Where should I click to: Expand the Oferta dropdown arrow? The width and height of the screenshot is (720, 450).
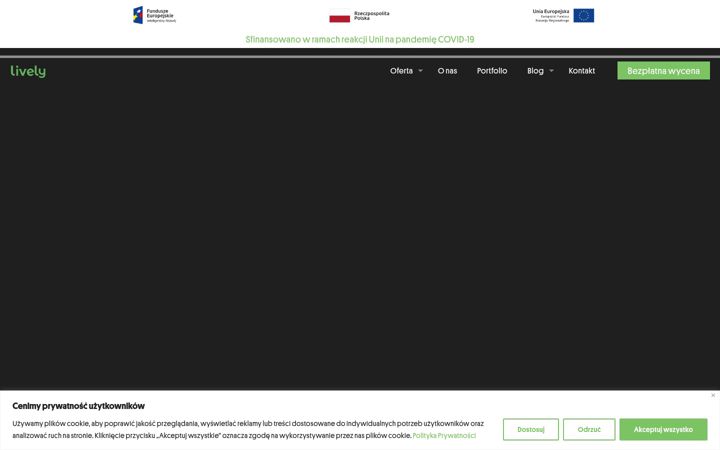(420, 71)
